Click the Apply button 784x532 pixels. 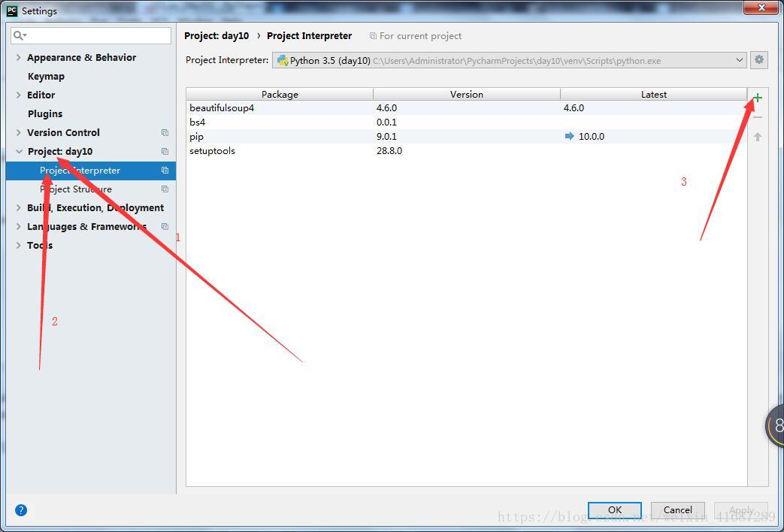click(741, 510)
